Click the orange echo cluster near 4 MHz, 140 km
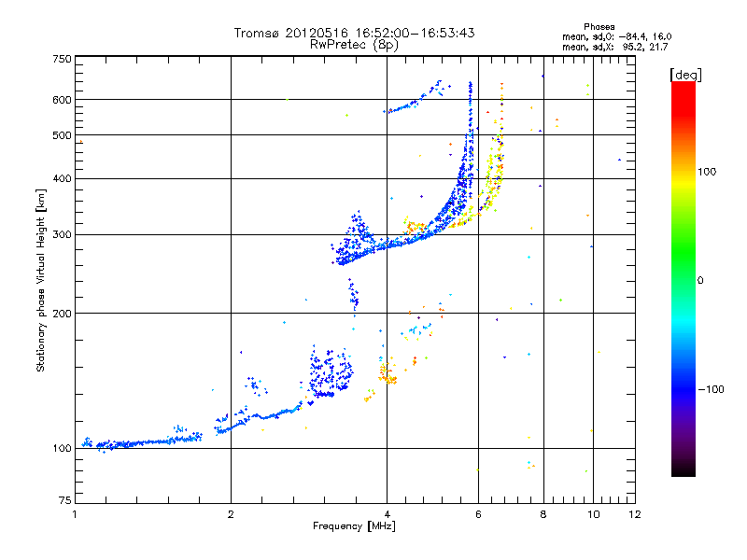The height and width of the screenshot is (560, 747). coord(388,373)
